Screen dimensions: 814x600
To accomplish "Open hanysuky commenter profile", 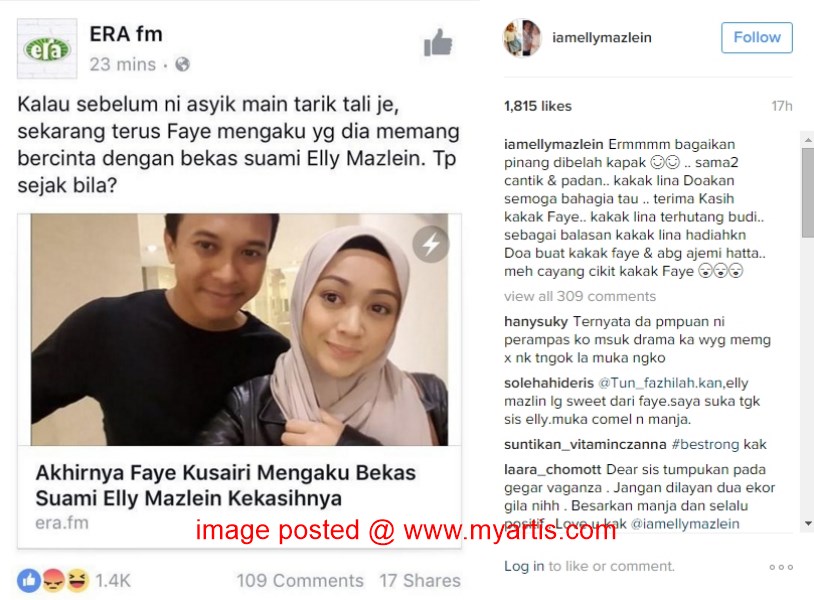I will (x=536, y=322).
